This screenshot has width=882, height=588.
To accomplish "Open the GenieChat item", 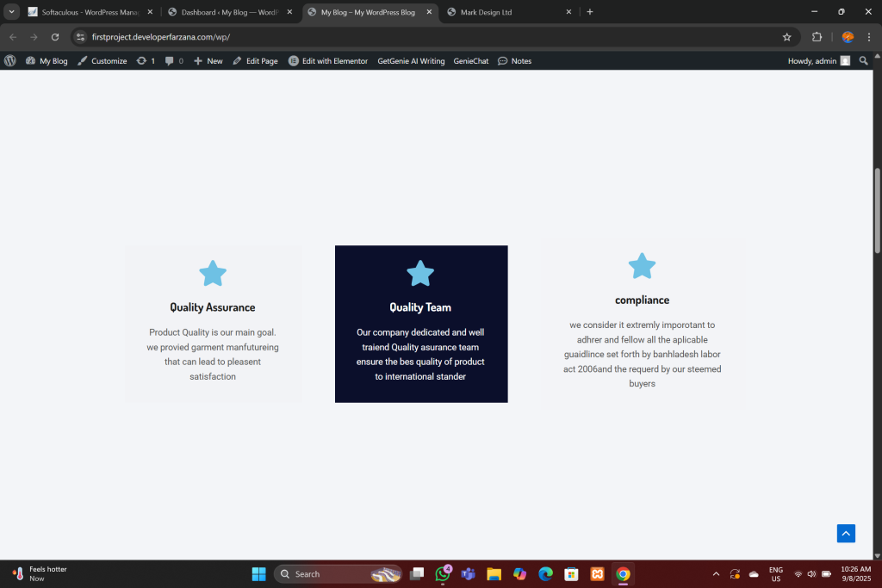I will tap(471, 61).
